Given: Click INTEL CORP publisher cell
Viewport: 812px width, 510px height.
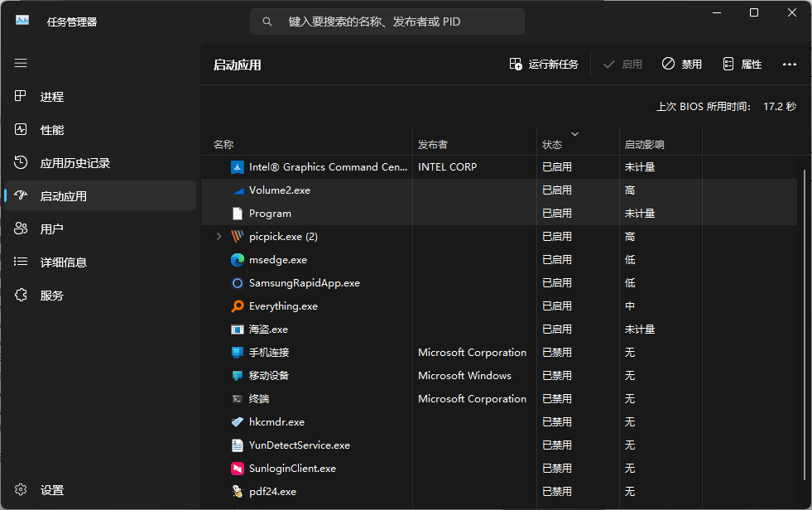Looking at the screenshot, I should point(448,167).
